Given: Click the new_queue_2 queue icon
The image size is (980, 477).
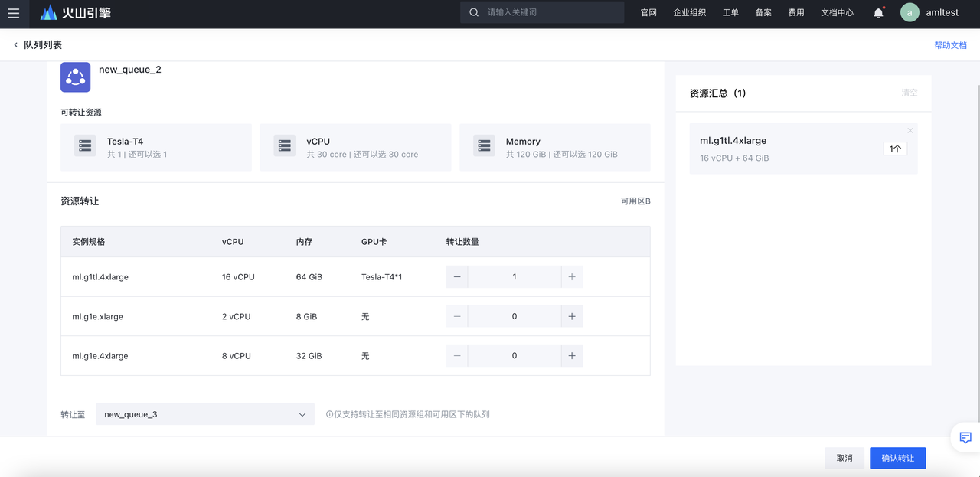Looking at the screenshot, I should pyautogui.click(x=76, y=77).
